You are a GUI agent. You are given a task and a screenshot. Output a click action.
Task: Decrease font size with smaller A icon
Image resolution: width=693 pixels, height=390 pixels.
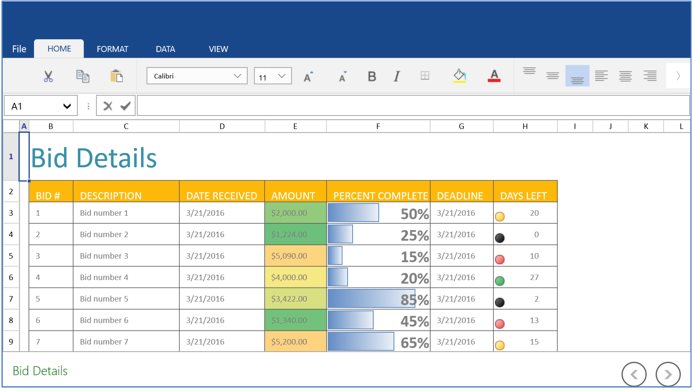click(343, 76)
